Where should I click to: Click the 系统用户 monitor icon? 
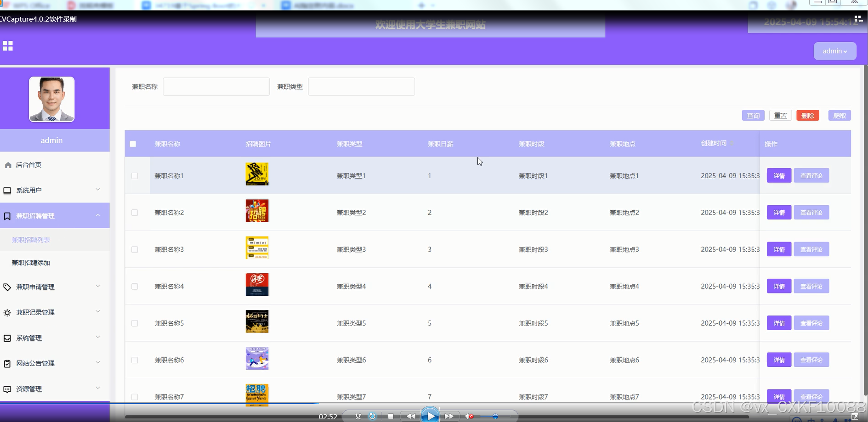tap(7, 191)
